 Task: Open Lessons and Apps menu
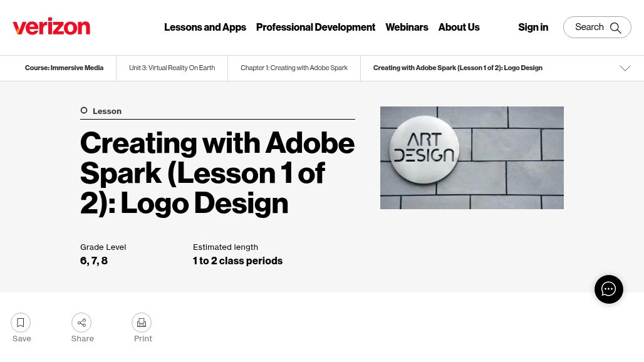205,27
